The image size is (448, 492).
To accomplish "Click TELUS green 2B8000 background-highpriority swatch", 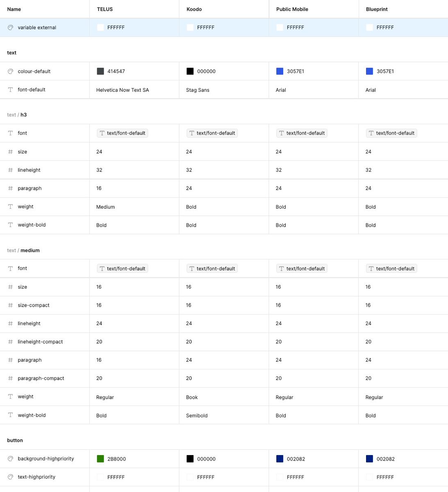I will point(100,459).
